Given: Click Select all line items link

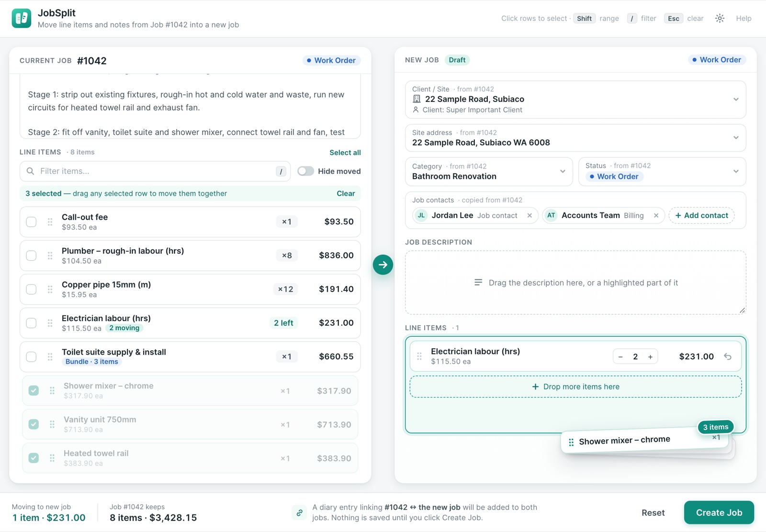Looking at the screenshot, I should coord(345,153).
